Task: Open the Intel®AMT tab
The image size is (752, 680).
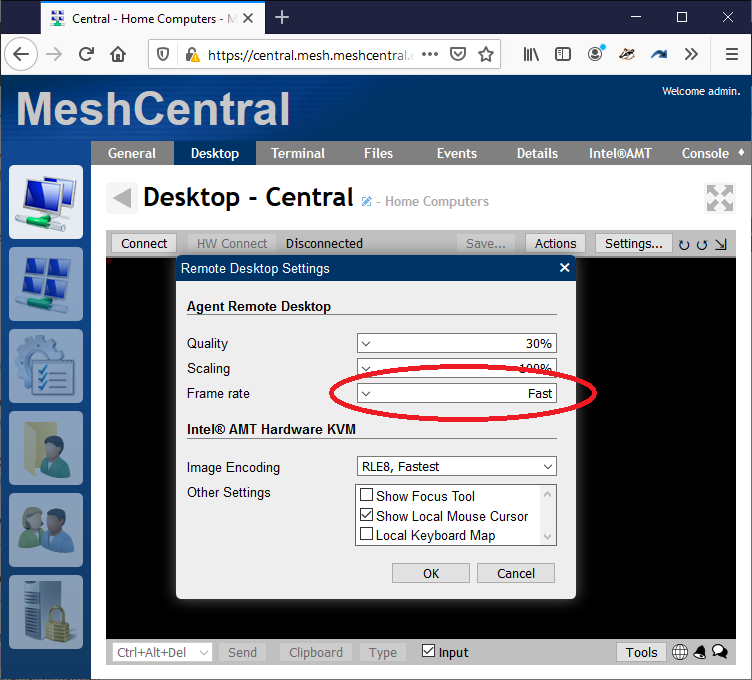Action: [620, 153]
